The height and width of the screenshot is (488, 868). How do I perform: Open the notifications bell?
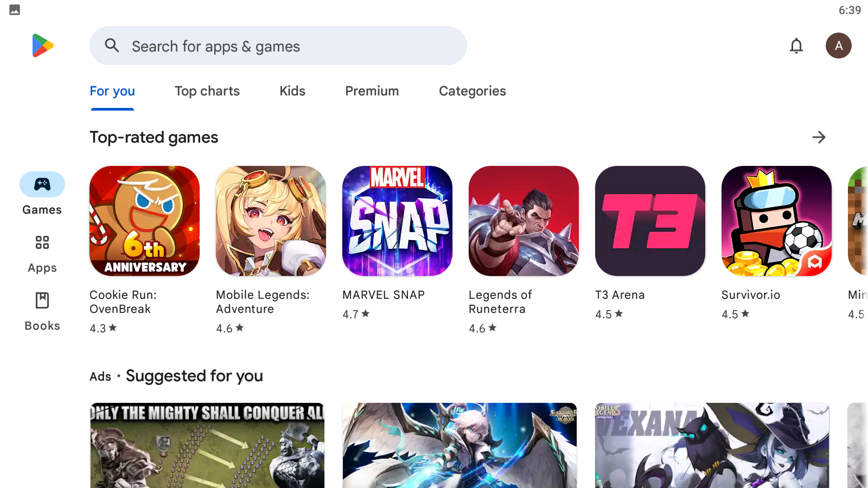(x=796, y=46)
